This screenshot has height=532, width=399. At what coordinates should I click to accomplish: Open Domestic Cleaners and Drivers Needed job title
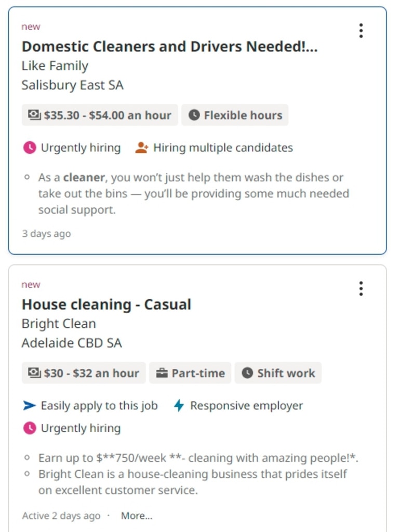[x=170, y=46]
